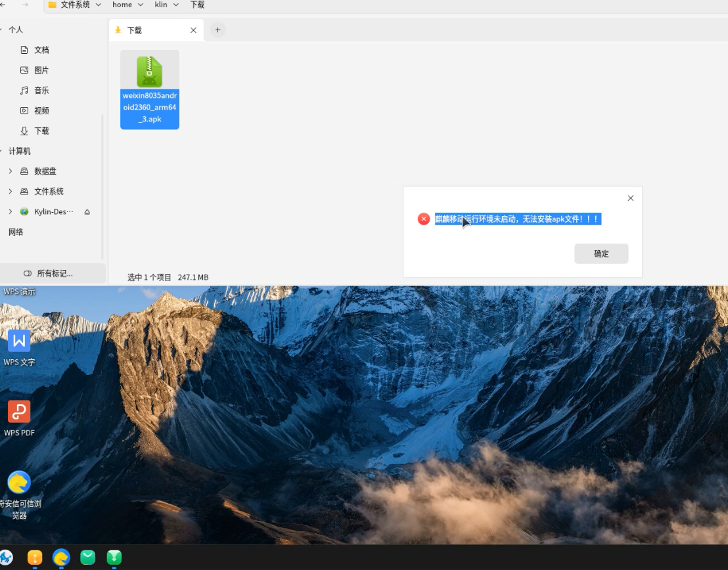Open the Kylin start menu in taskbar
This screenshot has height=570, width=728.
(x=6, y=558)
